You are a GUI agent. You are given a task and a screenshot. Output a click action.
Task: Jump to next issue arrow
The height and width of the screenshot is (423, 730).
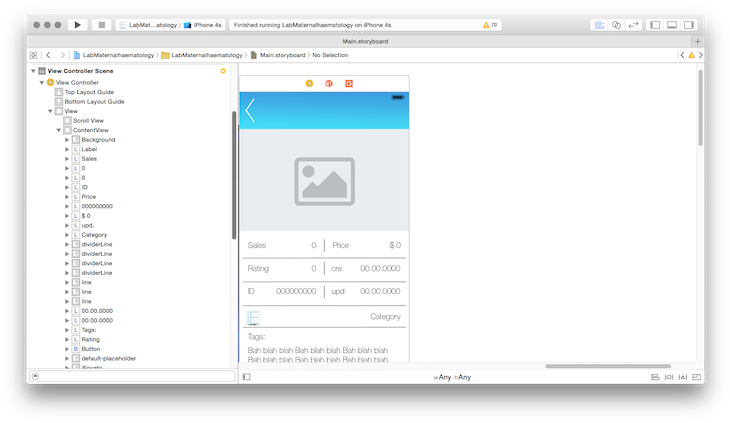pyautogui.click(x=700, y=55)
